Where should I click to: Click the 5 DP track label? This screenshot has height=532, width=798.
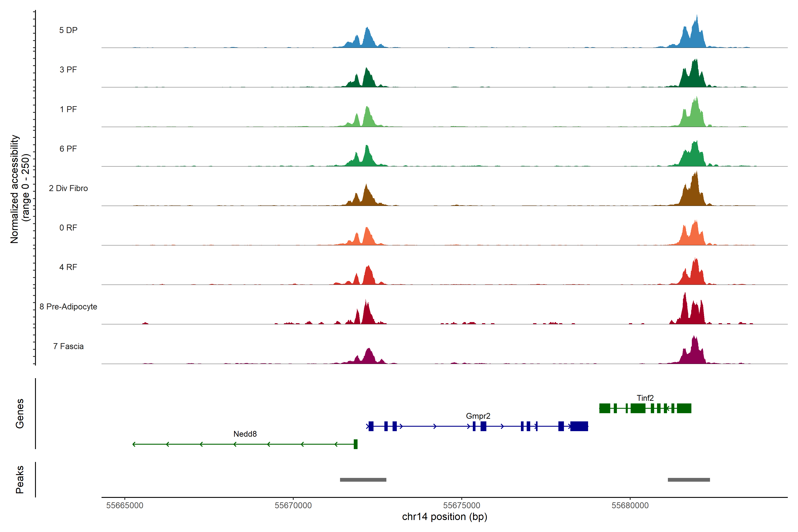coord(68,30)
